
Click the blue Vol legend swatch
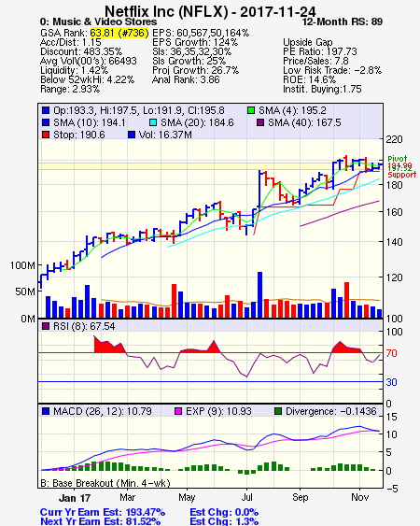coord(132,135)
